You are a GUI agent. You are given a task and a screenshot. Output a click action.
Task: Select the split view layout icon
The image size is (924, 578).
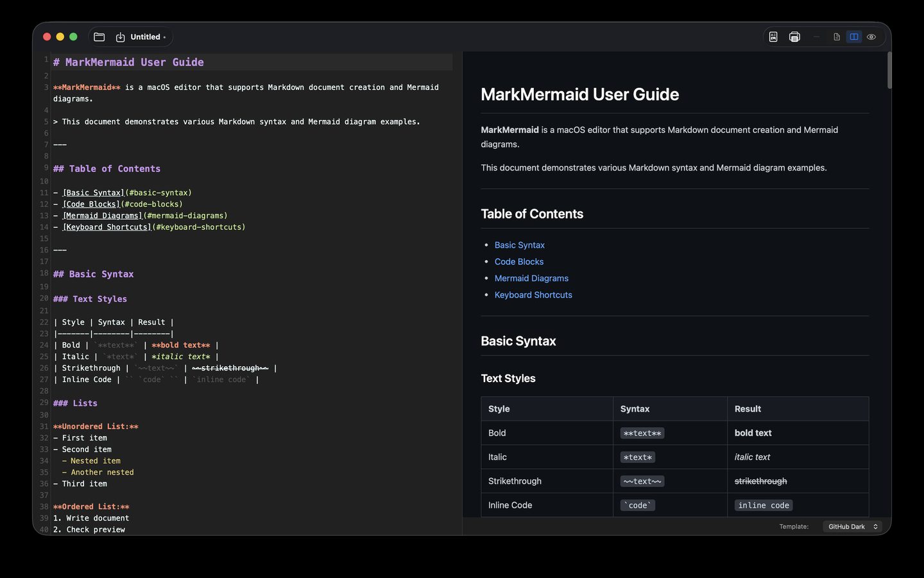(x=854, y=37)
